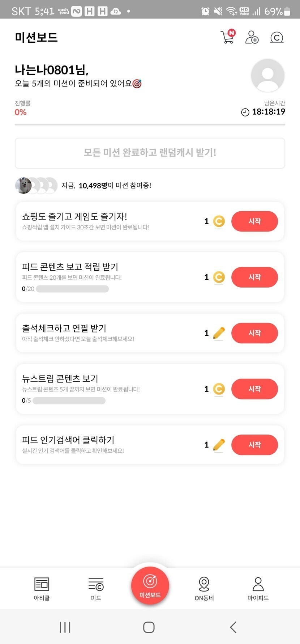Open the cash coin icon in header
The width and height of the screenshot is (300, 644).
[x=277, y=37]
